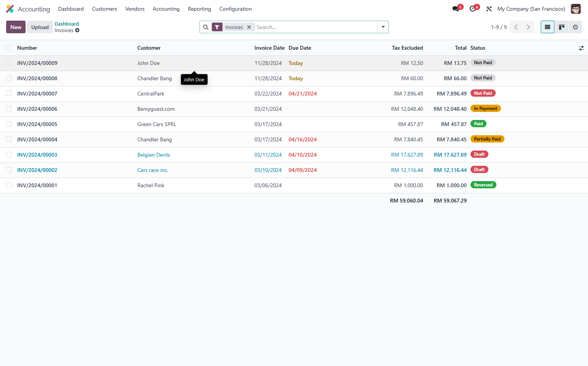Select checkbox for INV/2024/00001
Image resolution: width=588 pixels, height=366 pixels.
(9, 185)
